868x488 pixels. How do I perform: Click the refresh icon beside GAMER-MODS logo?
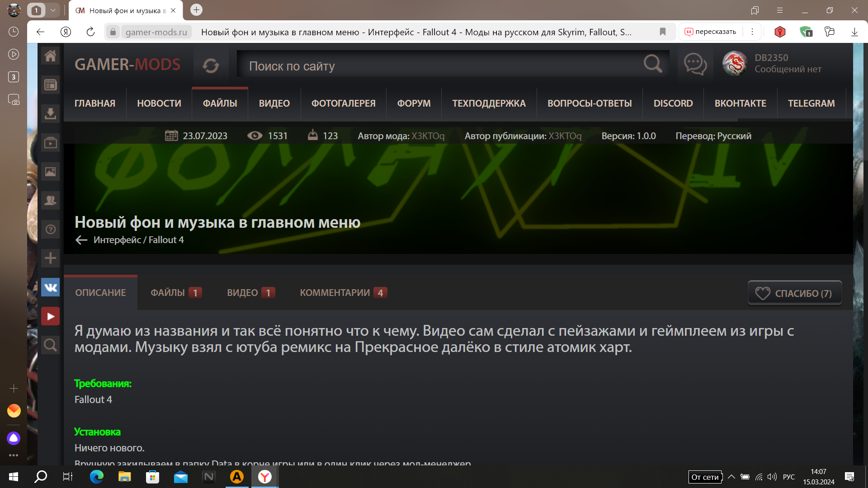point(211,66)
